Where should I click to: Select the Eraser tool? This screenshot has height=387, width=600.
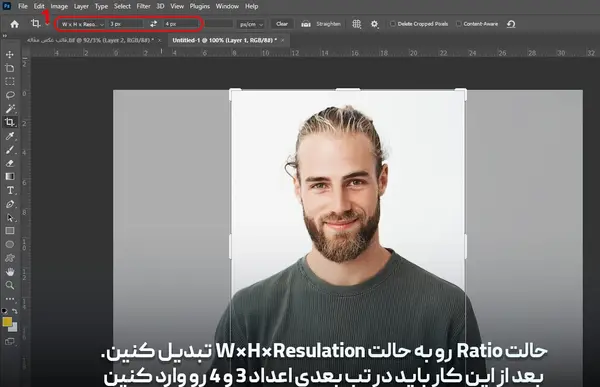(x=10, y=163)
